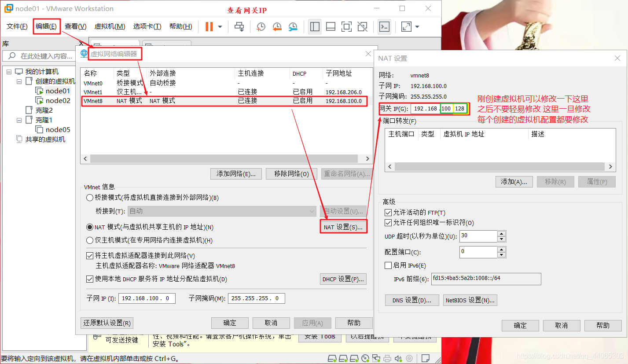The height and width of the screenshot is (364, 628).
Task: Click the printer status bar icon
Action: tap(387, 358)
